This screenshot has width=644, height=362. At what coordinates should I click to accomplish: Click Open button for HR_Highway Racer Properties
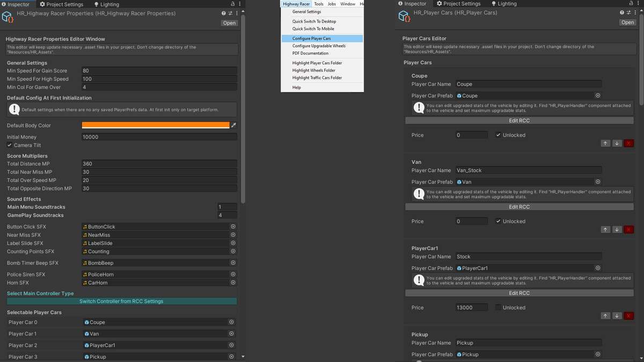tap(230, 23)
